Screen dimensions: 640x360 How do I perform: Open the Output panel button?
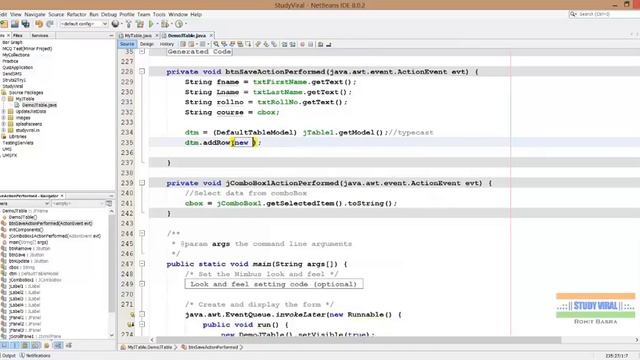8,356
